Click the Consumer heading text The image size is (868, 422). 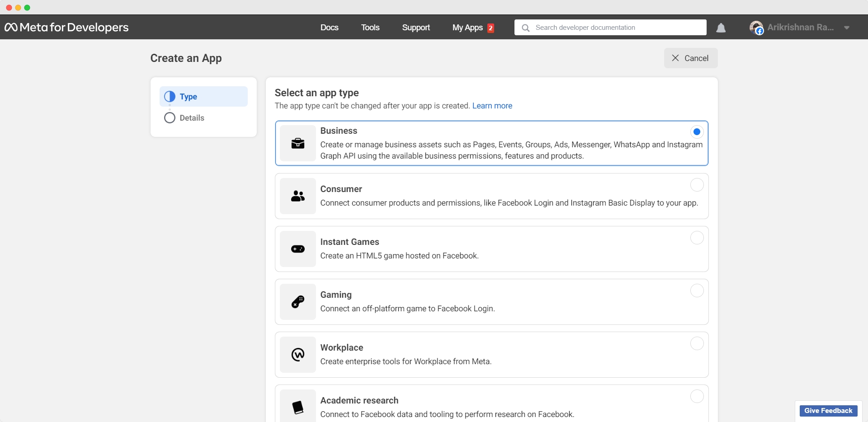(x=341, y=189)
